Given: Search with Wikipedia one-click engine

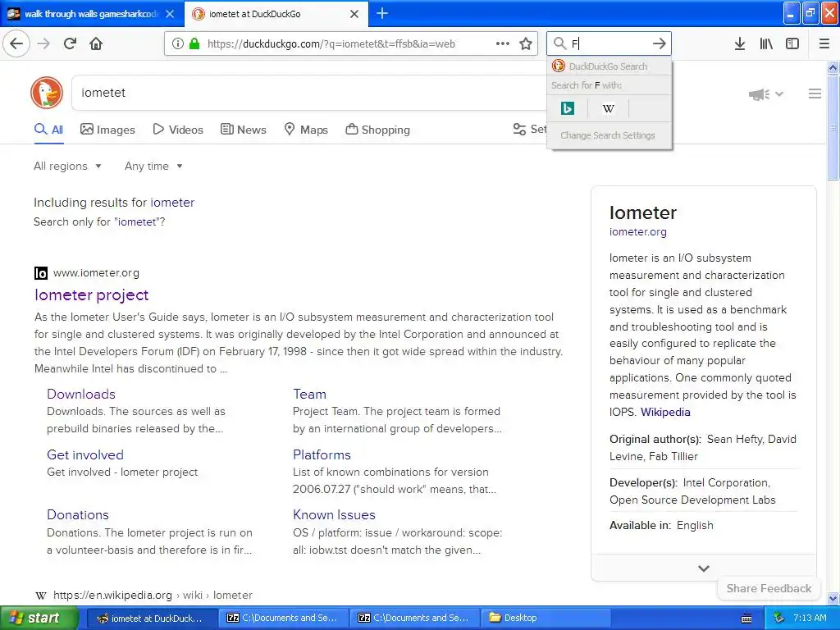Looking at the screenshot, I should tap(608, 109).
